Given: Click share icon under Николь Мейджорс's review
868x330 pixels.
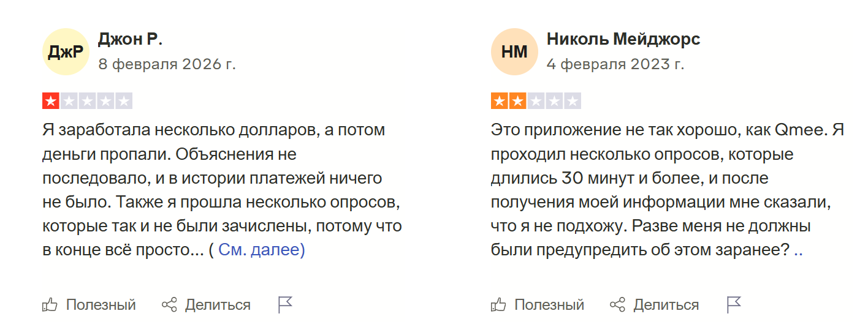Looking at the screenshot, I should click(x=617, y=305).
